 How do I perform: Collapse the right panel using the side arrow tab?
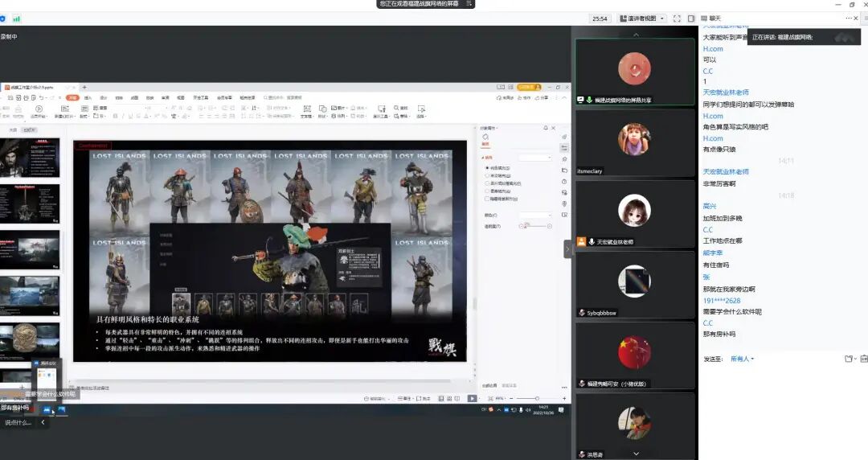pos(567,249)
